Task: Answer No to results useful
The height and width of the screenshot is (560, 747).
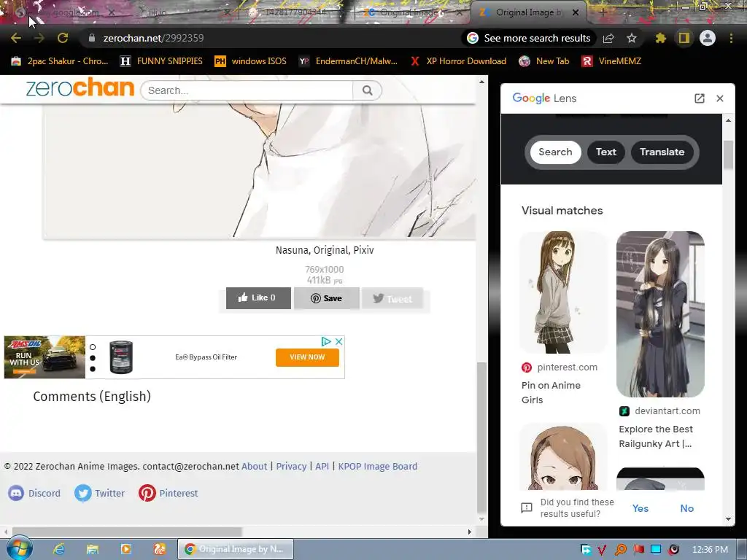Action: [x=686, y=508]
